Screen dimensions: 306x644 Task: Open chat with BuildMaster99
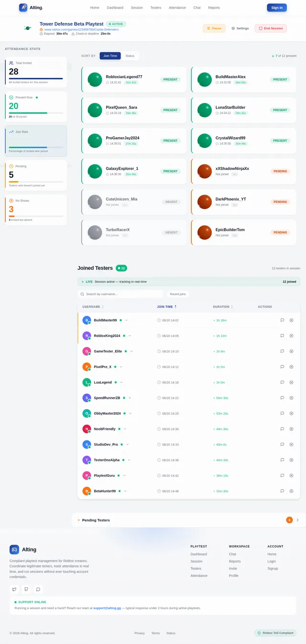click(282, 320)
